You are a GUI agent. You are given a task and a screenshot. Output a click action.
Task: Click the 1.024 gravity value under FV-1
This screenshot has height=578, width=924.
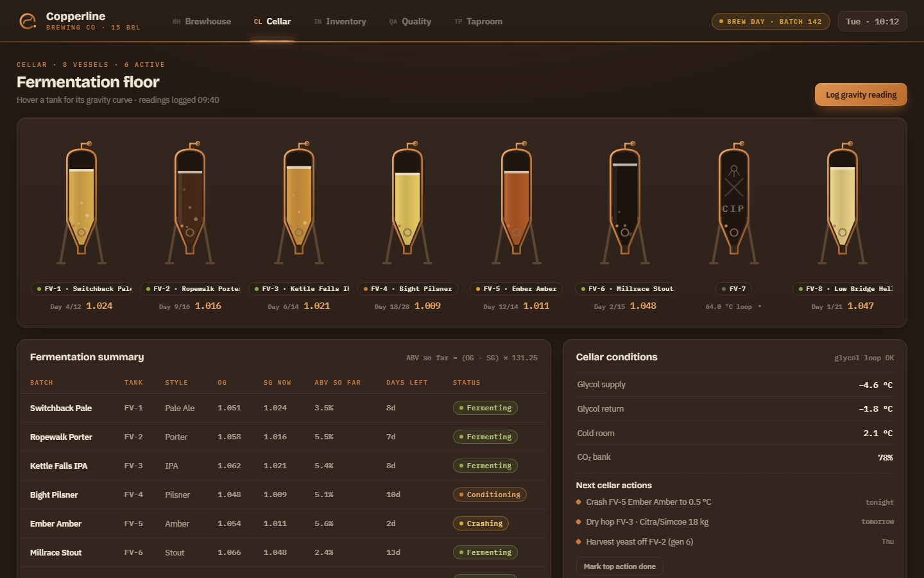99,306
